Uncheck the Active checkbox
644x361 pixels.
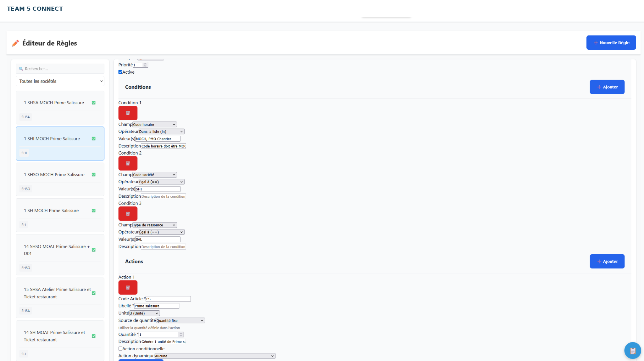click(120, 72)
